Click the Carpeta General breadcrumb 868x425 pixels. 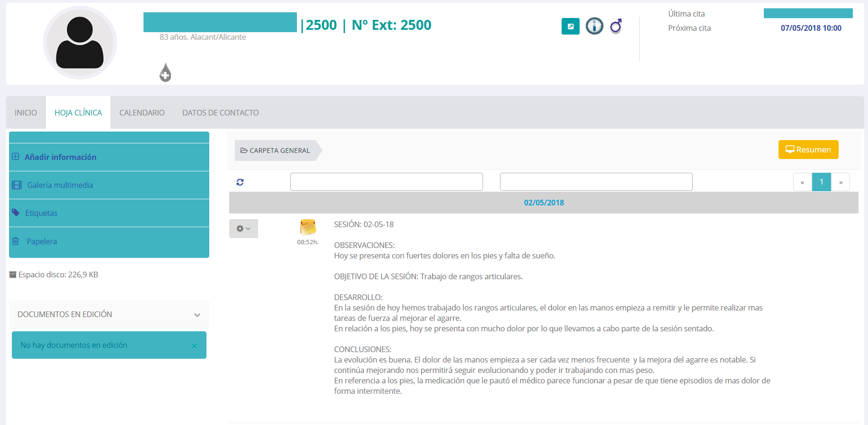point(276,151)
